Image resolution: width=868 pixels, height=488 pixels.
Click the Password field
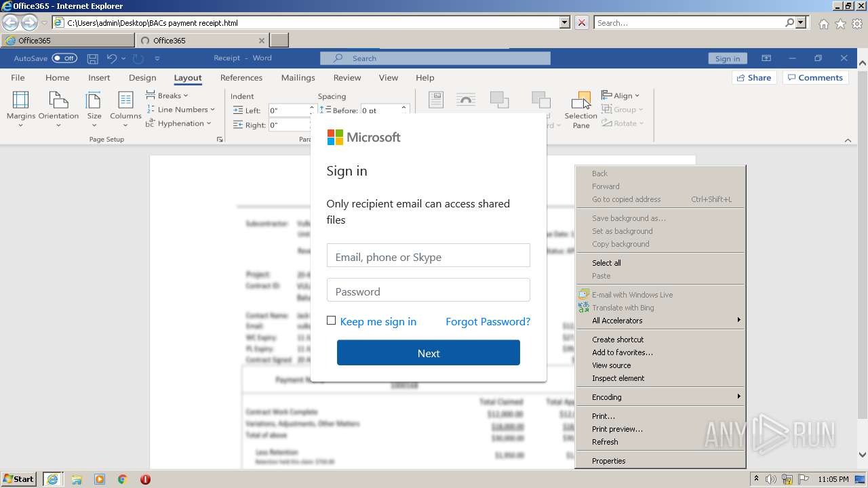(428, 290)
